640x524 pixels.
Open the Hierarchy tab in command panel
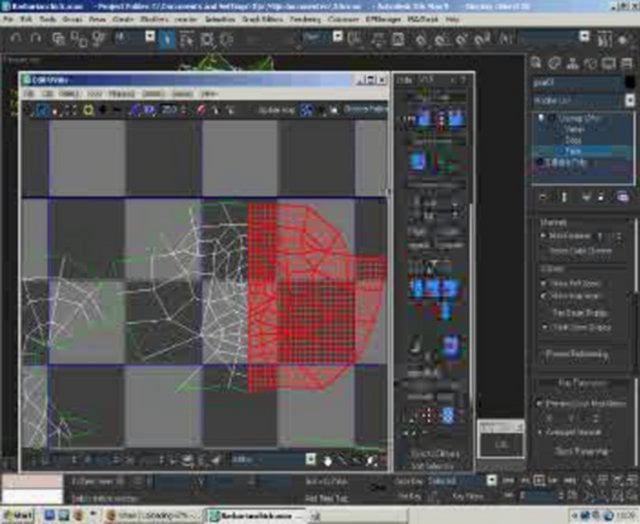pyautogui.click(x=573, y=63)
